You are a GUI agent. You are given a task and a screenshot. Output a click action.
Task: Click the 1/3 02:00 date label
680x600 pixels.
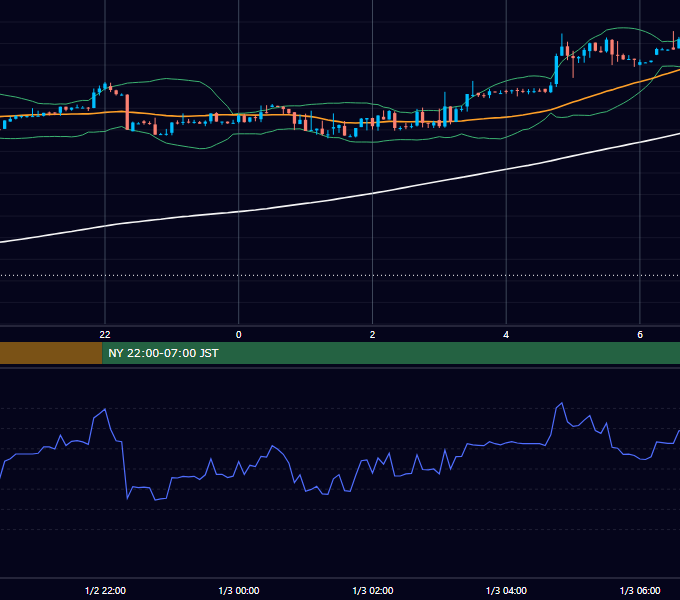pos(373,590)
